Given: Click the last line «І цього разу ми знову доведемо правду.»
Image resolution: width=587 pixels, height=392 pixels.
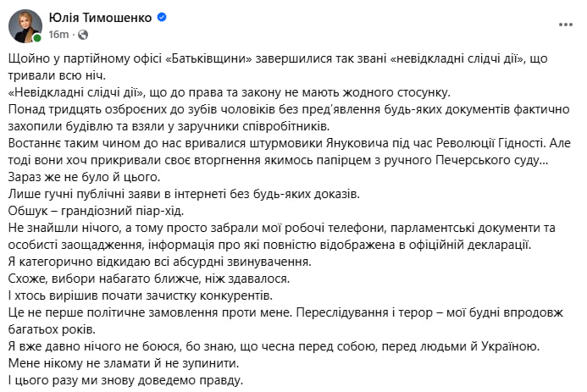Looking at the screenshot, I should click(x=125, y=380).
